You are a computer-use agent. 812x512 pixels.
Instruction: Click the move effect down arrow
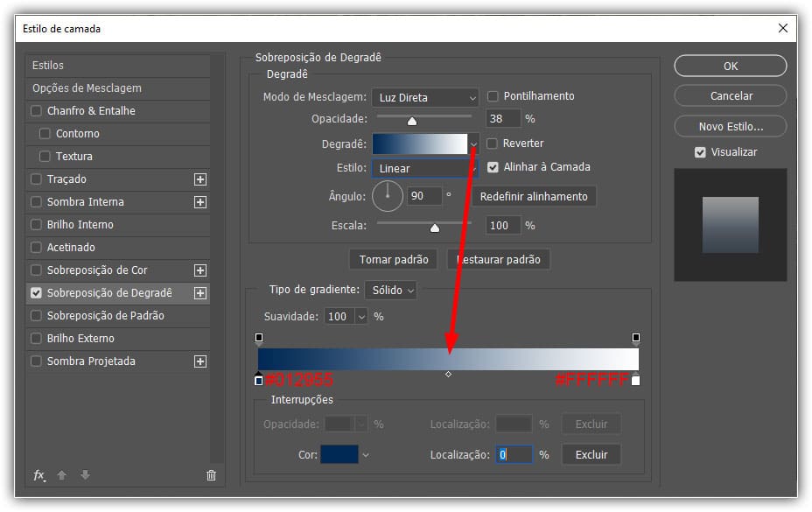pos(85,475)
